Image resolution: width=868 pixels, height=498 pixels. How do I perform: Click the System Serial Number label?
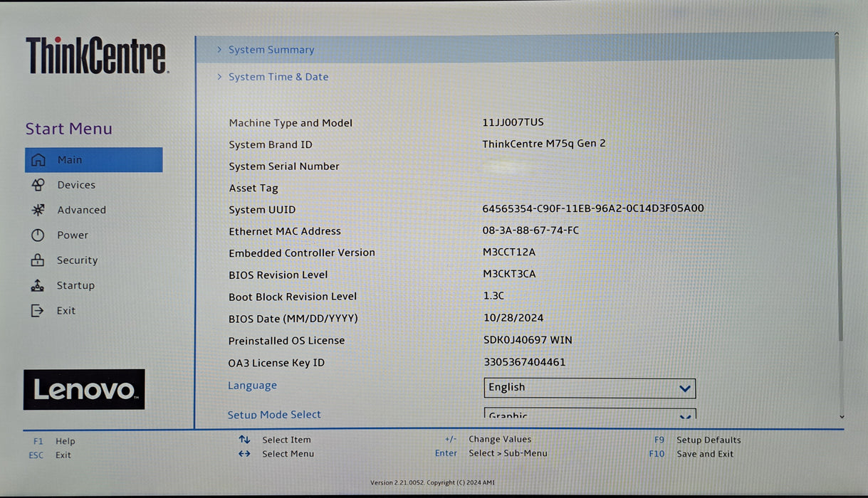pos(284,166)
